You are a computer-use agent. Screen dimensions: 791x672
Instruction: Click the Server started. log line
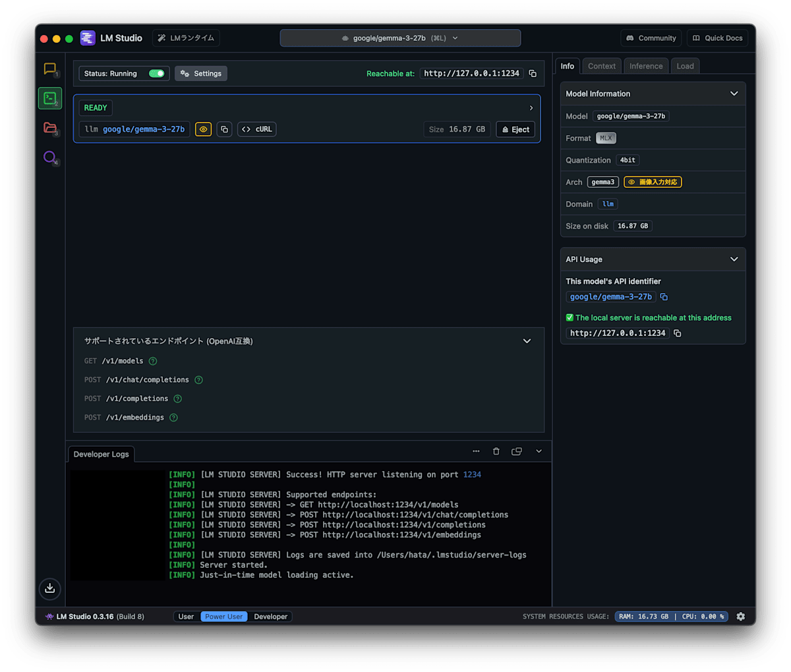[x=233, y=565]
